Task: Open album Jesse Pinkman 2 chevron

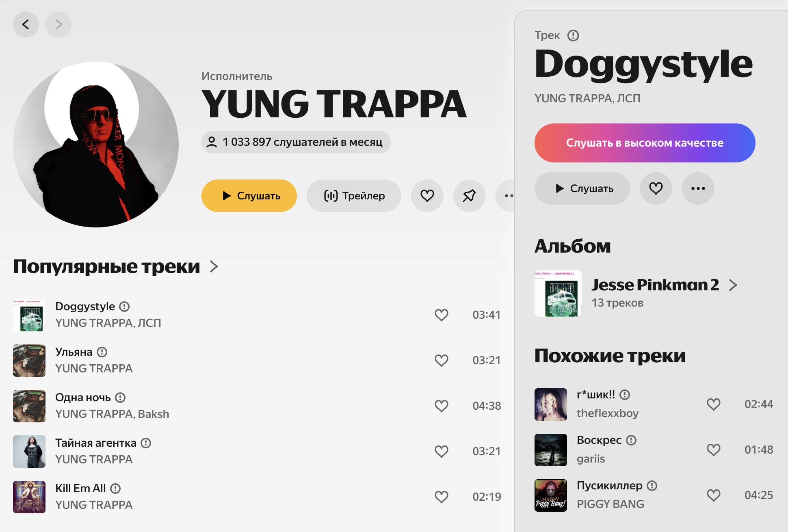Action: tap(733, 285)
